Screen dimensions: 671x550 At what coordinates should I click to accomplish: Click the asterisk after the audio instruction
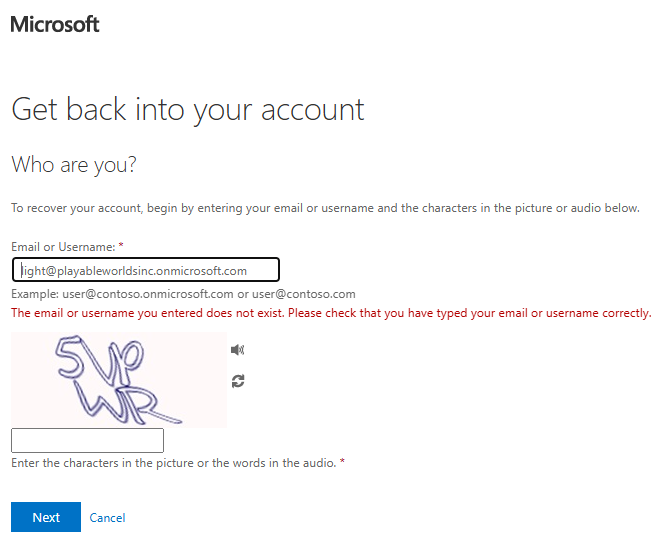pos(342,461)
